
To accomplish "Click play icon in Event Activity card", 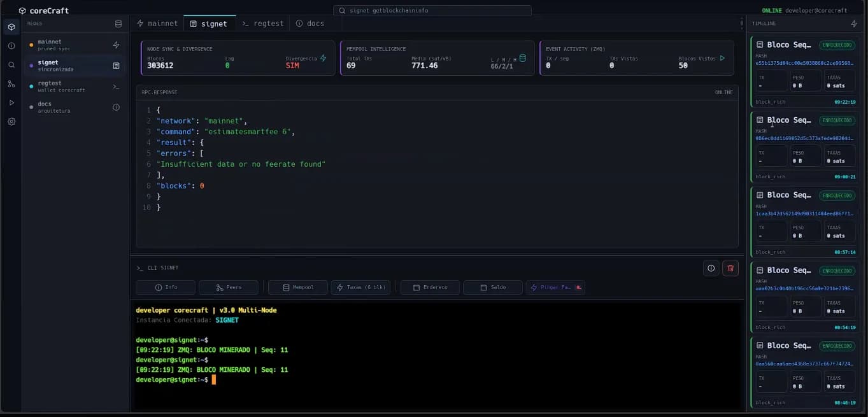I will coord(722,58).
